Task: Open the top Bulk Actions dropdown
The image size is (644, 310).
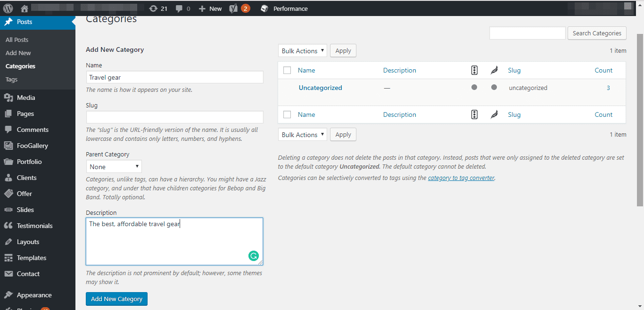Action: click(x=303, y=51)
